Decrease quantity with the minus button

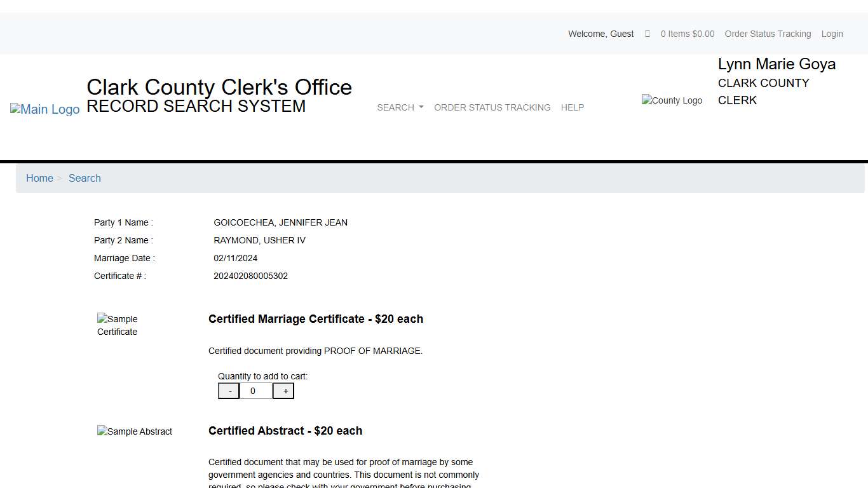click(x=228, y=390)
